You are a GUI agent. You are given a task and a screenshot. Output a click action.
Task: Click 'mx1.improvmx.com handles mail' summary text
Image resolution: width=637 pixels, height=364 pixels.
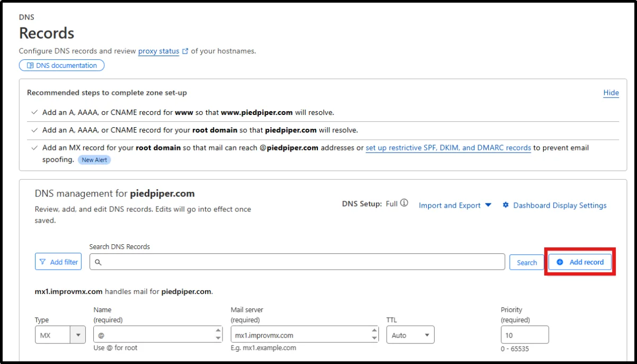[123, 291]
